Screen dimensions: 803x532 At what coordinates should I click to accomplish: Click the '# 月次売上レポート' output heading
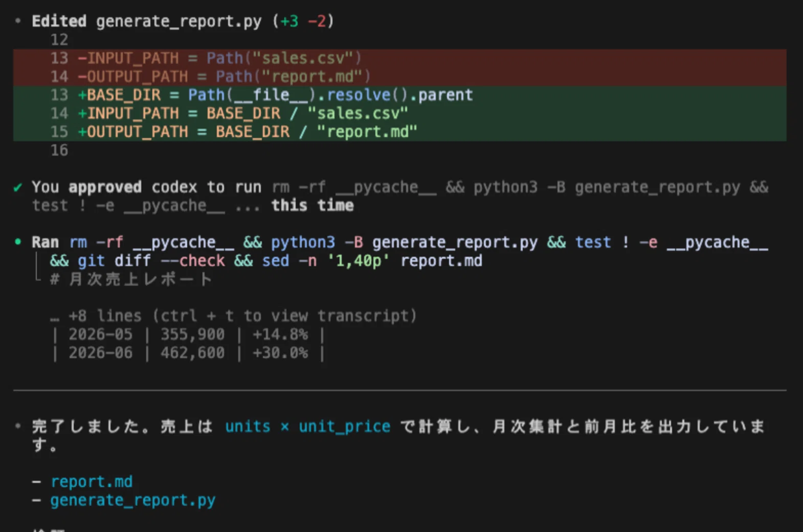click(x=130, y=279)
